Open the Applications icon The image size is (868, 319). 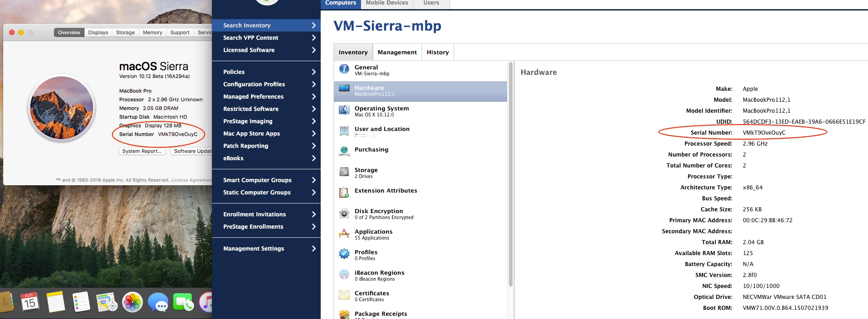[344, 233]
